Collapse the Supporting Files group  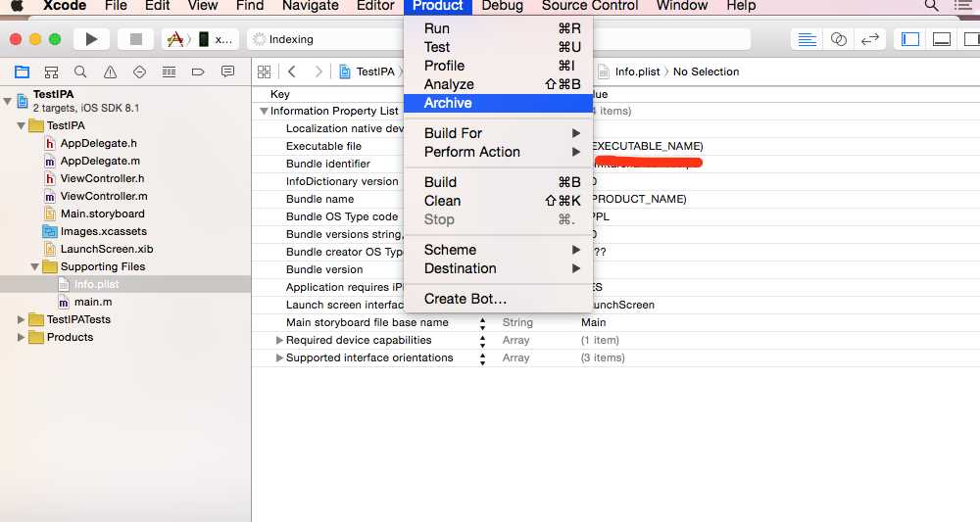click(x=35, y=266)
